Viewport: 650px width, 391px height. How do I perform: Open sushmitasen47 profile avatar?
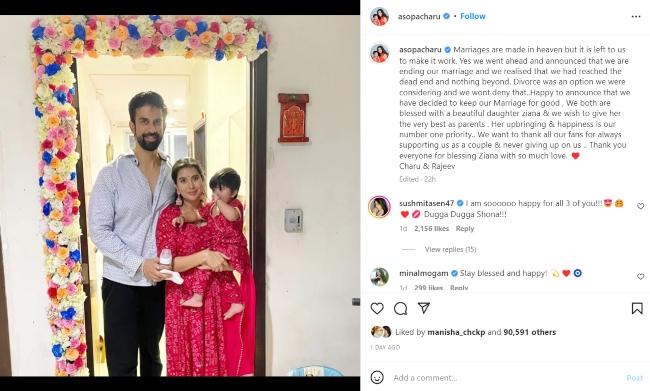click(379, 207)
